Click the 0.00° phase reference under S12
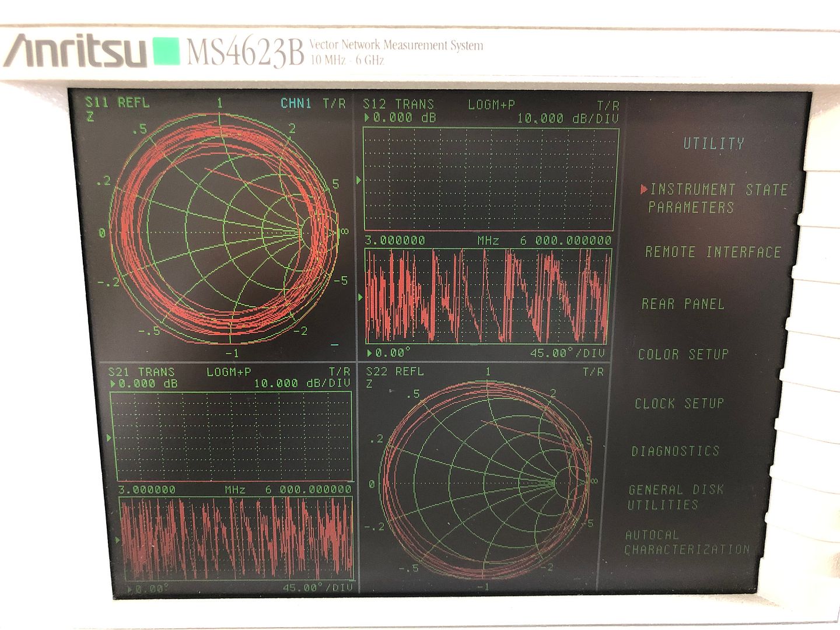The height and width of the screenshot is (630, 840). [388, 353]
